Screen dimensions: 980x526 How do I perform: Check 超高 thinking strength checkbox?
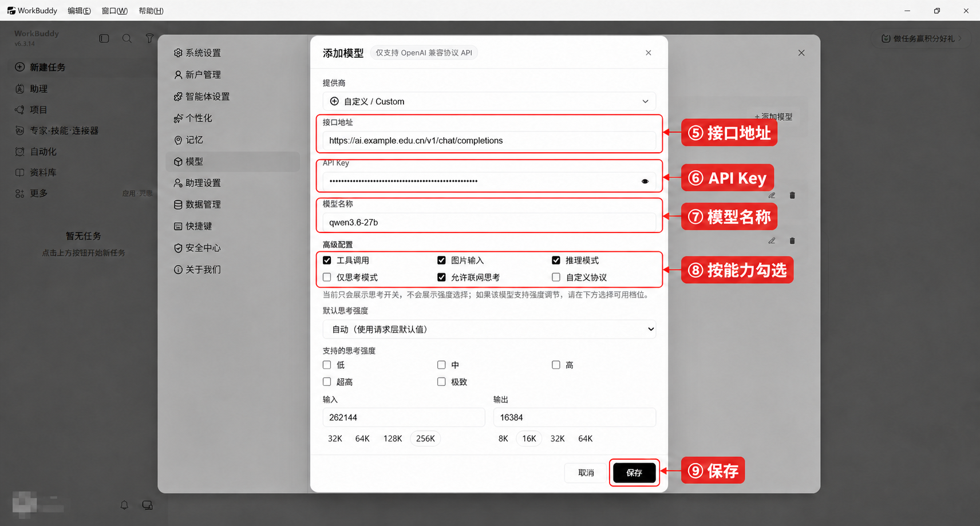click(327, 381)
